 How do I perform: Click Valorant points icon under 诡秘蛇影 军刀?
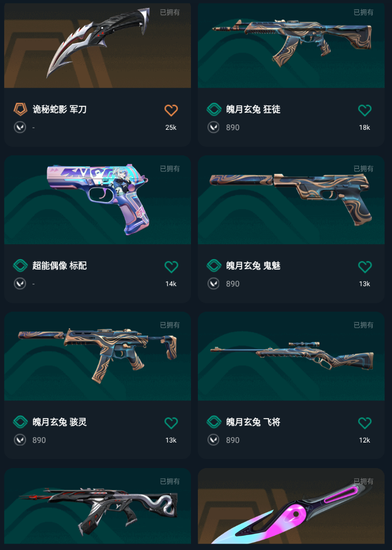(x=20, y=127)
